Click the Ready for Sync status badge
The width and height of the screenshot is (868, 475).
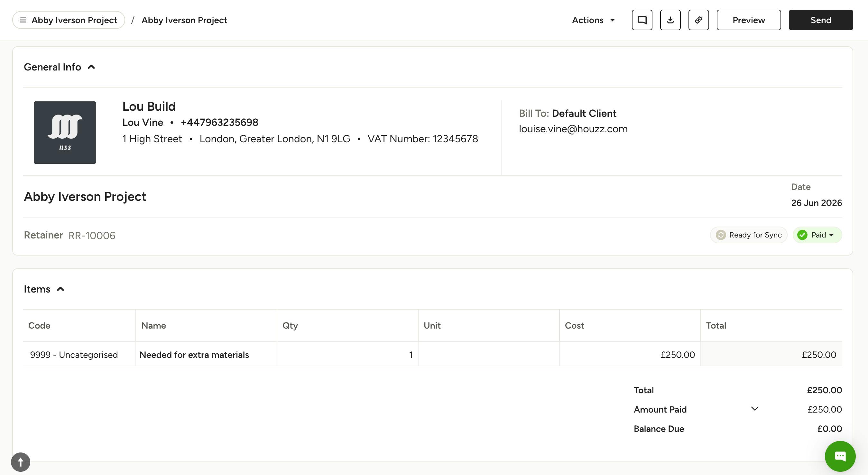point(748,235)
